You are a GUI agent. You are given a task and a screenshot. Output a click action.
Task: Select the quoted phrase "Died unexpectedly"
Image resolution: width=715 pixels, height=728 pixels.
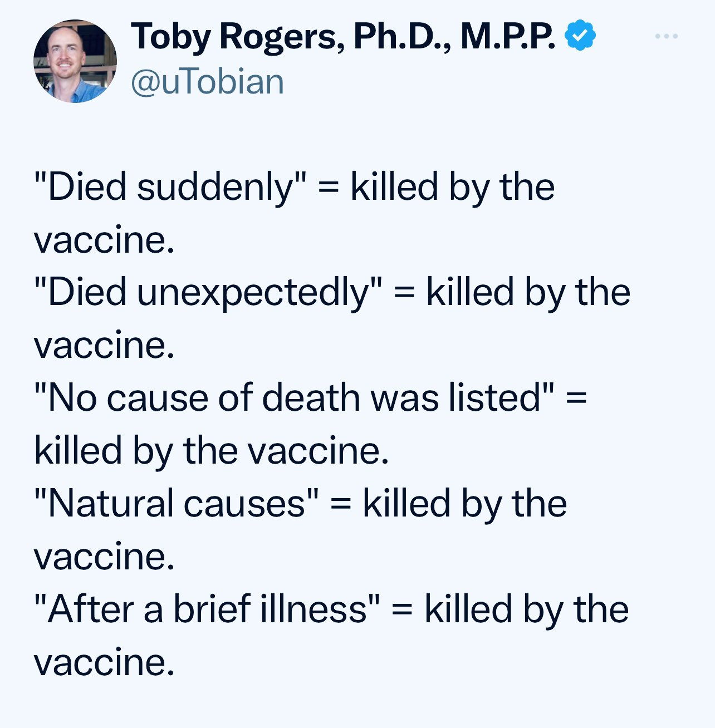pos(208,293)
